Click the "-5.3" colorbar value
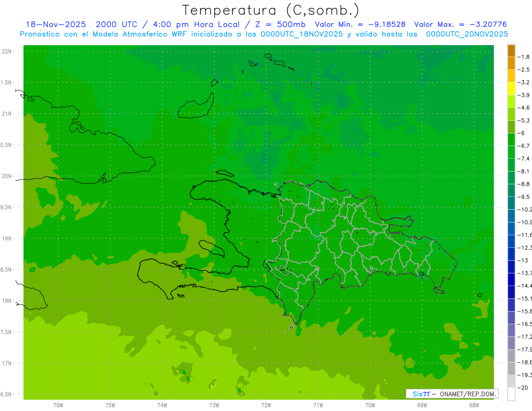532x411 pixels. pos(524,120)
